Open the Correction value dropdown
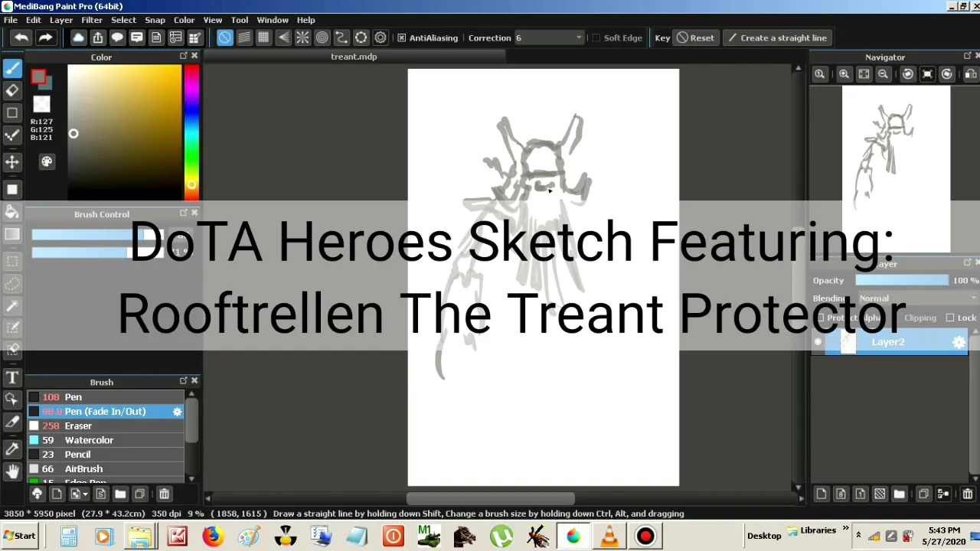 pos(548,37)
